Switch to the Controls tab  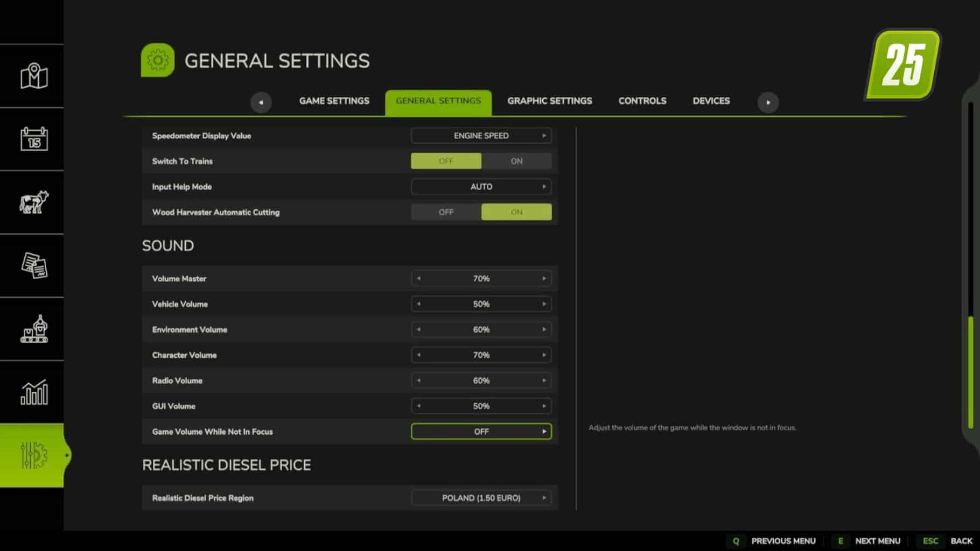coord(642,101)
